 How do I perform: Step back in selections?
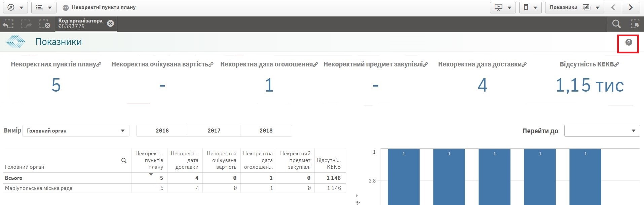point(8,24)
